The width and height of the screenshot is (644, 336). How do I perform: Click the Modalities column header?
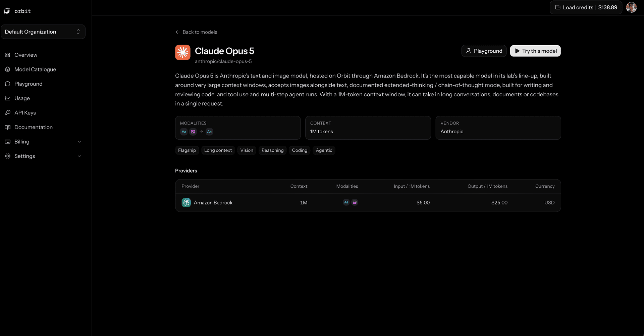[347, 186]
